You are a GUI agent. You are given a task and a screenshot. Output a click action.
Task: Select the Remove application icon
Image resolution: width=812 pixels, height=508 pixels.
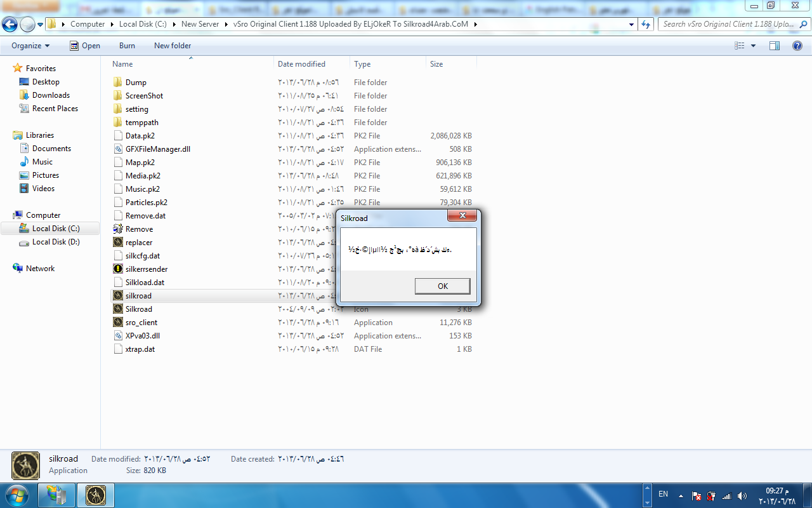click(x=118, y=229)
